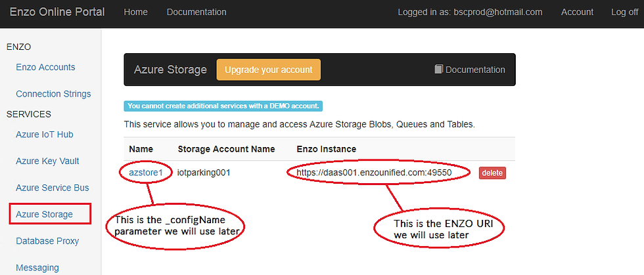Open the Account page
Image resolution: width=644 pixels, height=275 pixels.
point(577,12)
